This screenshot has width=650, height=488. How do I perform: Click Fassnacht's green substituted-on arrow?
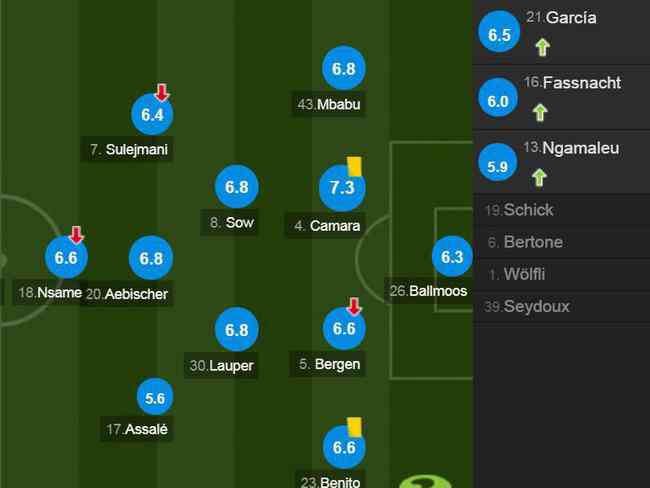[540, 112]
